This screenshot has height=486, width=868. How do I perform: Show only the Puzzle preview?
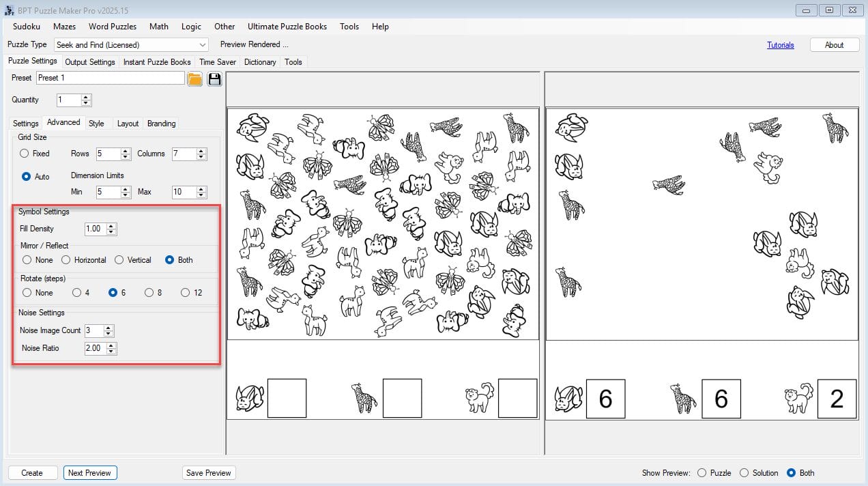(701, 473)
